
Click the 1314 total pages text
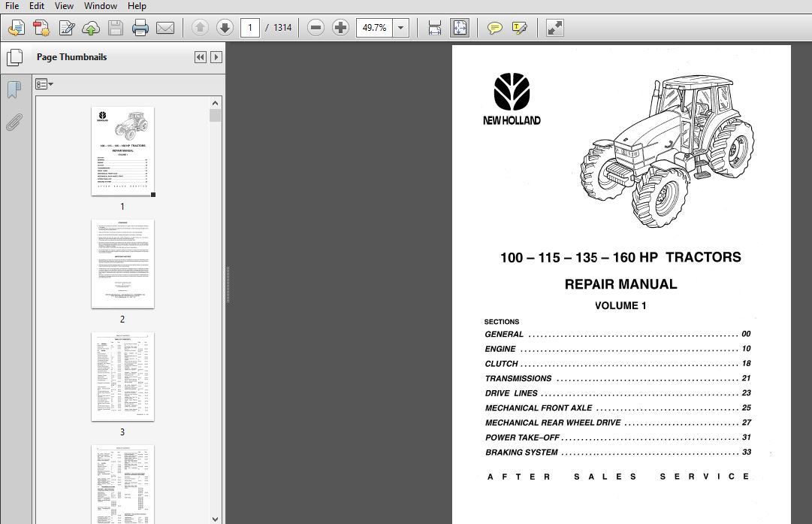point(282,28)
